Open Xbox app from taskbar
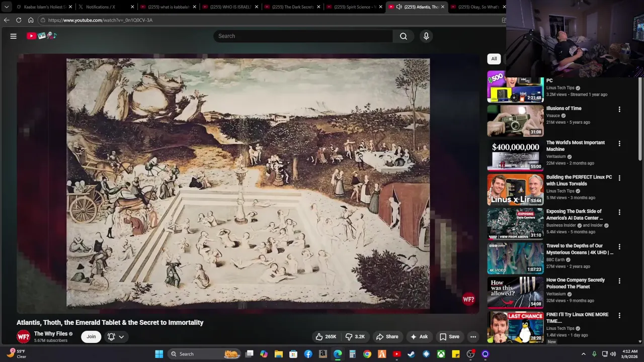Image resolution: width=644 pixels, height=362 pixels. coord(441,354)
